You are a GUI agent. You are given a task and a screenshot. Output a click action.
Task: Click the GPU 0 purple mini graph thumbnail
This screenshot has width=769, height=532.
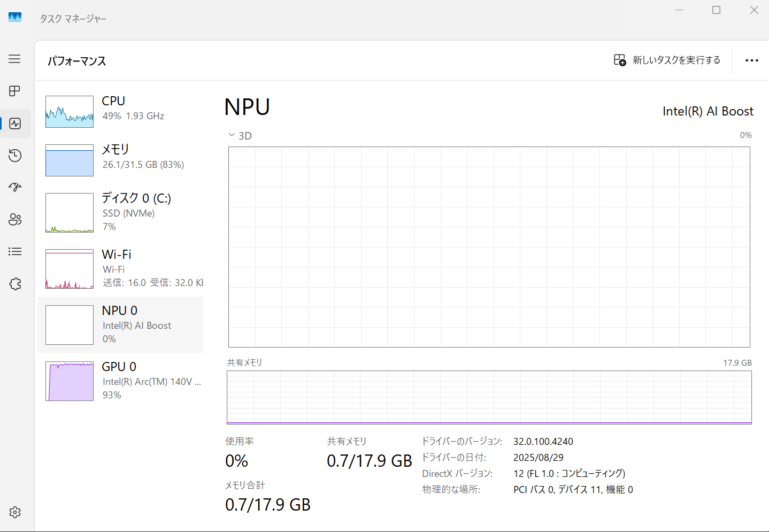[x=70, y=381]
